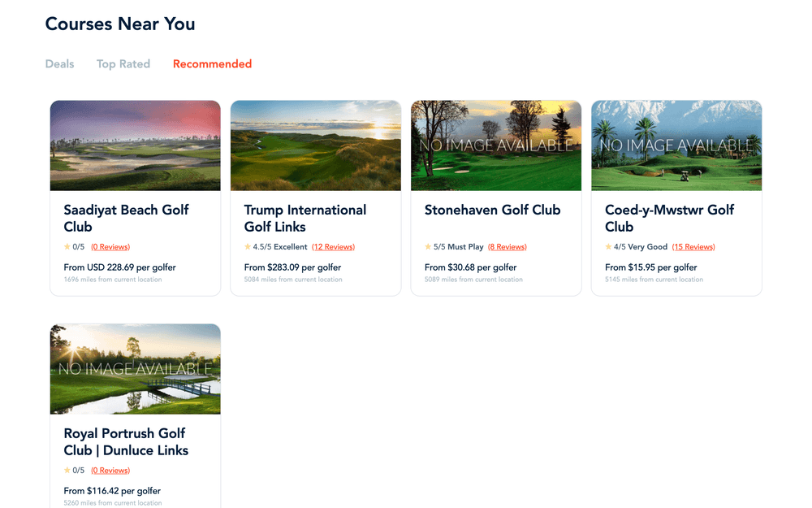Image resolution: width=812 pixels, height=508 pixels.
Task: Click the star icon beside 4/5 Very Good
Action: (x=608, y=247)
